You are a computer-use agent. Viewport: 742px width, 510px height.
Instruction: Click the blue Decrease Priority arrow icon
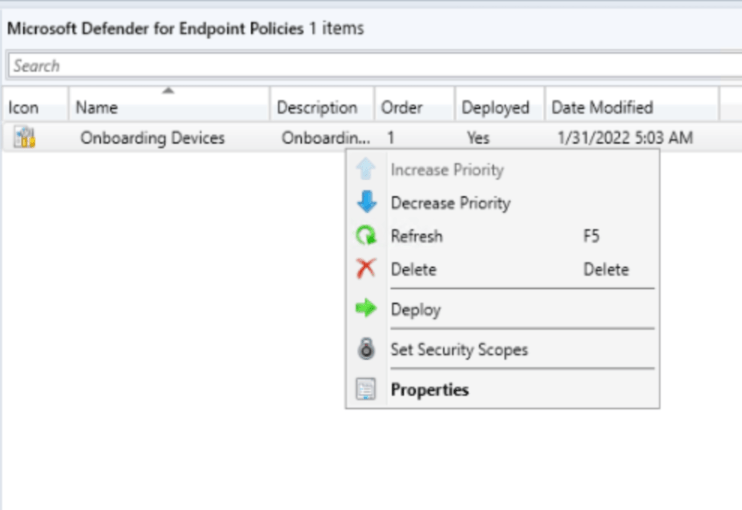[x=367, y=203]
